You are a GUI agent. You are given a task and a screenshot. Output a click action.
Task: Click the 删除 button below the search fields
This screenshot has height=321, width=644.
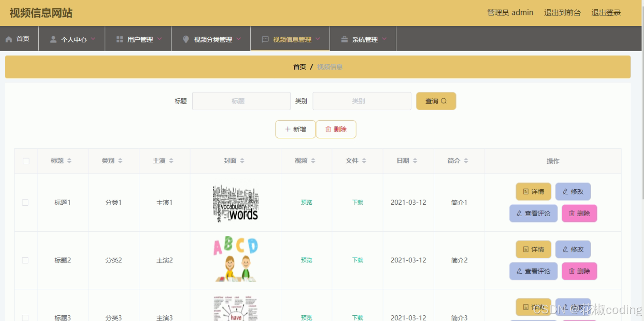point(336,129)
